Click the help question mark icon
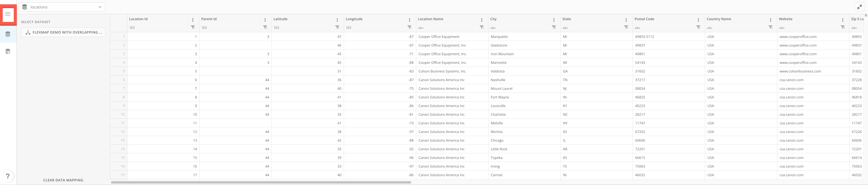 8,176
